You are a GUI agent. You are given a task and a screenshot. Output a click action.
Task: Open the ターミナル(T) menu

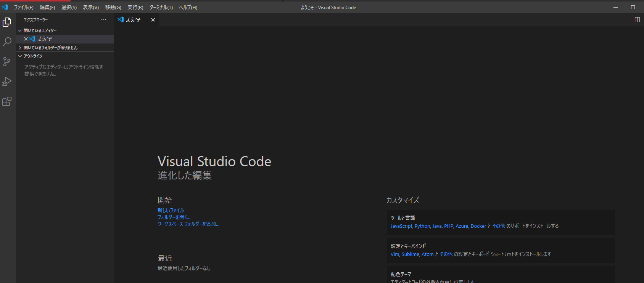161,8
